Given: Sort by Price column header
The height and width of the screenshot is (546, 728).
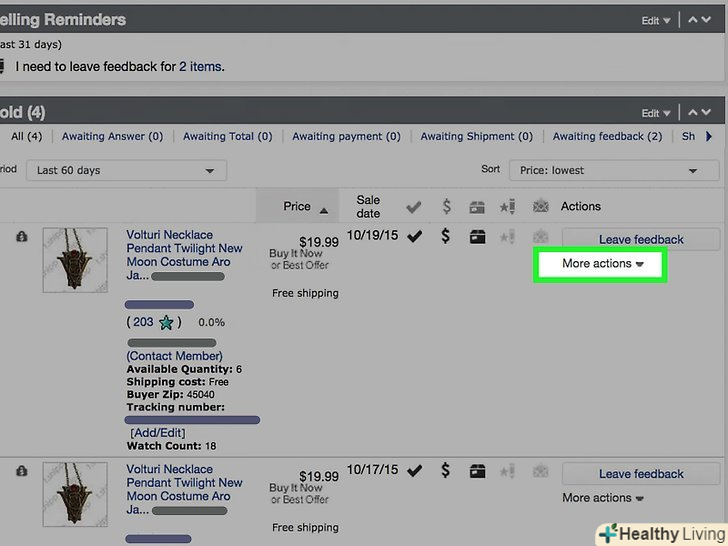Looking at the screenshot, I should click(x=297, y=206).
